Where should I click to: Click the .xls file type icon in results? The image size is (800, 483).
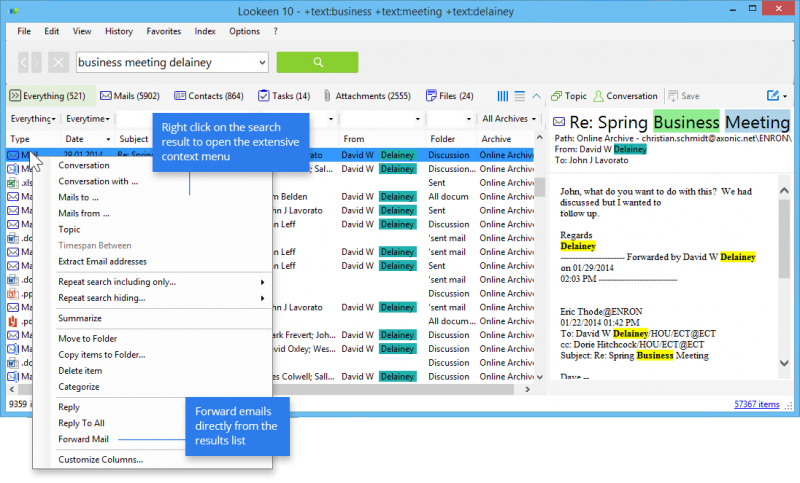point(13,183)
